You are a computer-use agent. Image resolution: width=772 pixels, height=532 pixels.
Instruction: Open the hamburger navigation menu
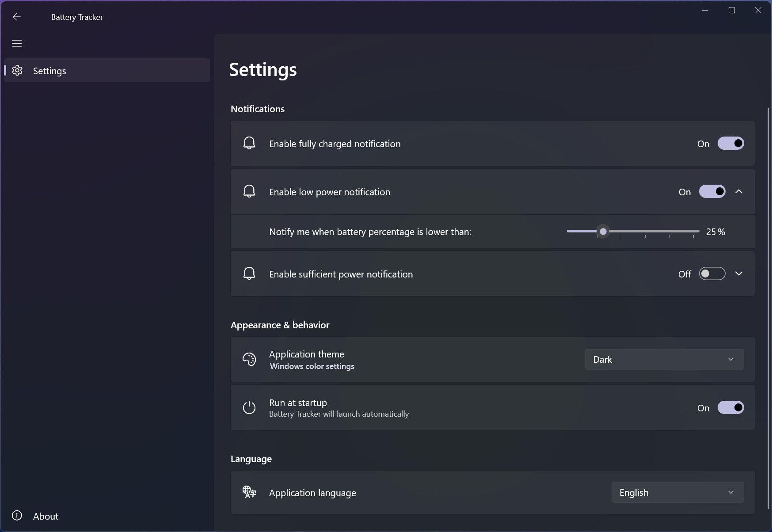(x=17, y=43)
